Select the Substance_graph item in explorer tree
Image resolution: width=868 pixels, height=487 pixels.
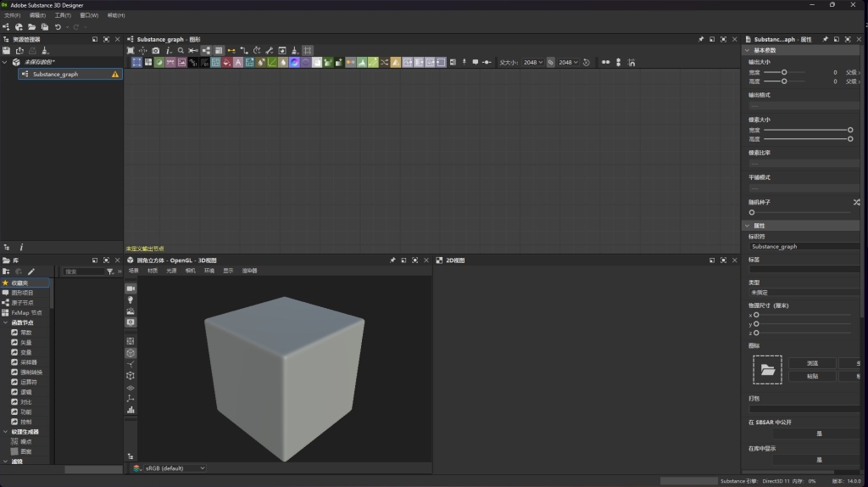[x=70, y=75]
